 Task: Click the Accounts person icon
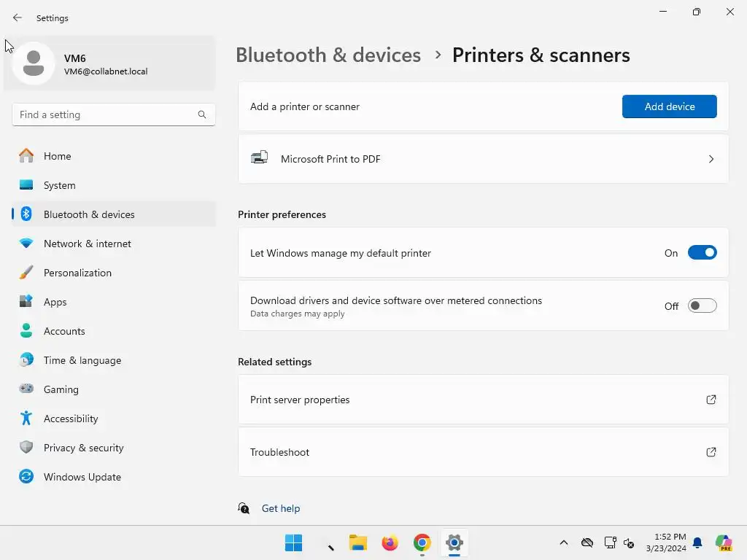click(x=26, y=330)
